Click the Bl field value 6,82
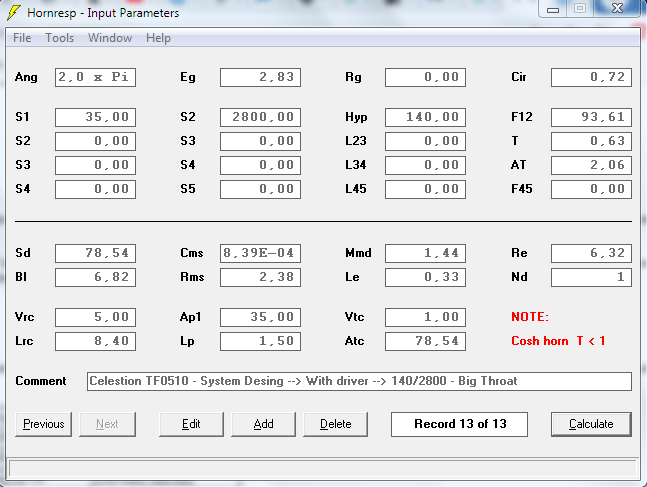Screen dimensions: 647x487 (95, 277)
